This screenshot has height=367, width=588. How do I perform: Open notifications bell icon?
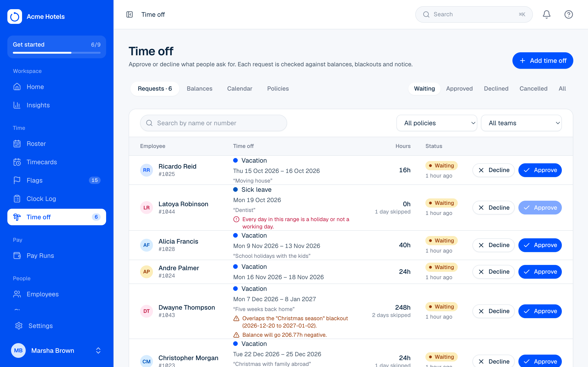pos(546,14)
